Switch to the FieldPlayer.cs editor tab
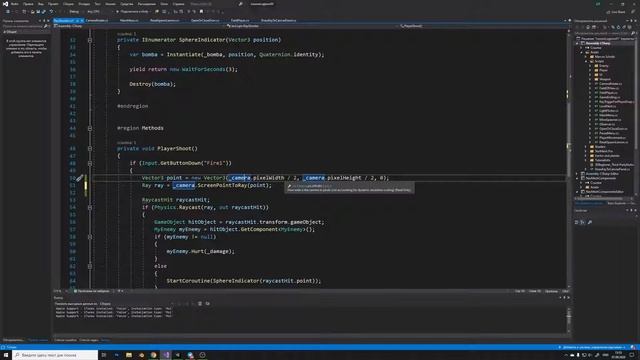Image resolution: width=640 pixels, height=360 pixels. point(240,20)
